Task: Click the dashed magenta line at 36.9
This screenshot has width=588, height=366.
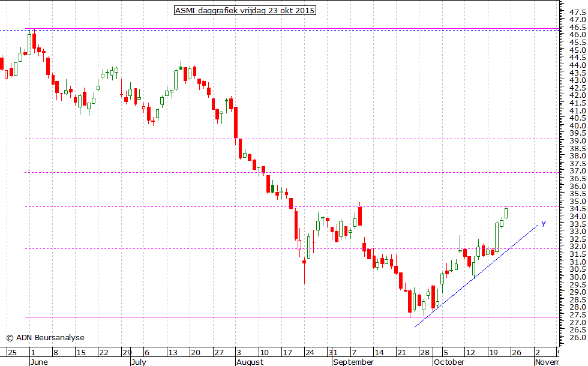Action: (x=293, y=173)
